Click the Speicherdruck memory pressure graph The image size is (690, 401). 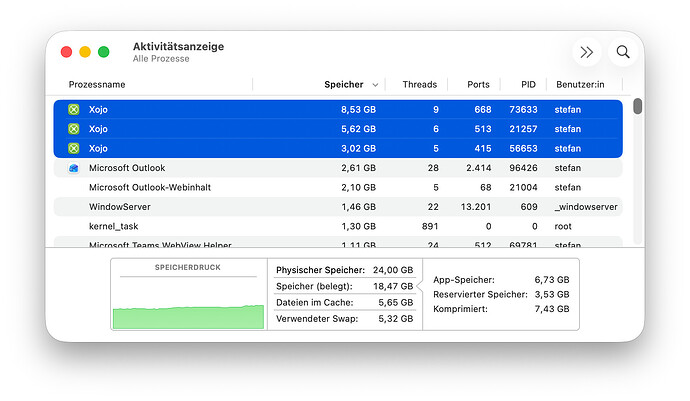coord(188,316)
